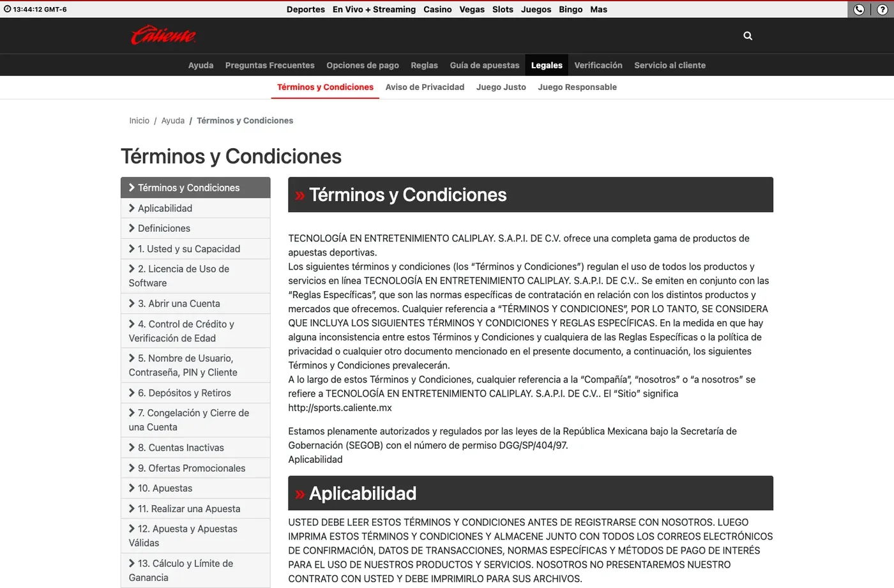The image size is (894, 588).
Task: Go to 1. Usted y su Capacidad
Action: click(x=195, y=249)
